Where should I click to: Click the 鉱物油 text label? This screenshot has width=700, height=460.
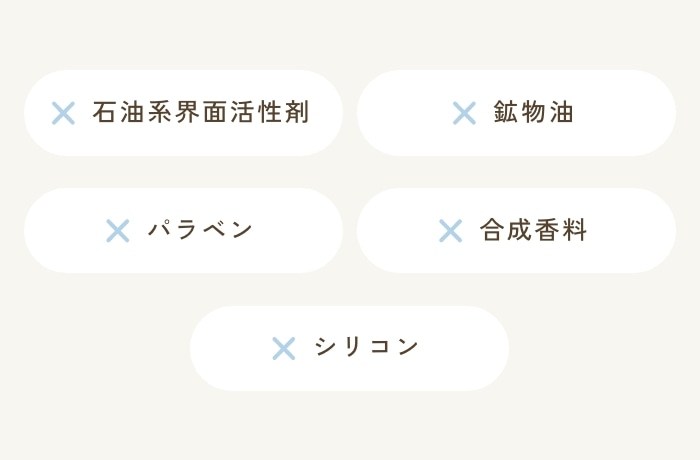pos(534,113)
